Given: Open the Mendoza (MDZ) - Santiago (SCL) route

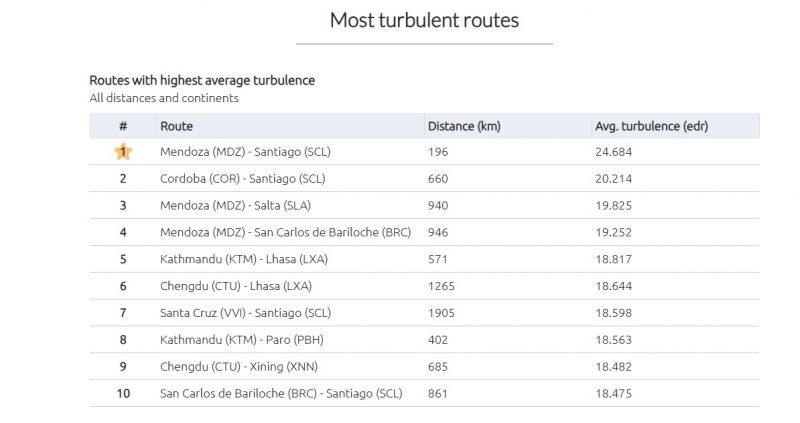Looking at the screenshot, I should click(245, 152).
